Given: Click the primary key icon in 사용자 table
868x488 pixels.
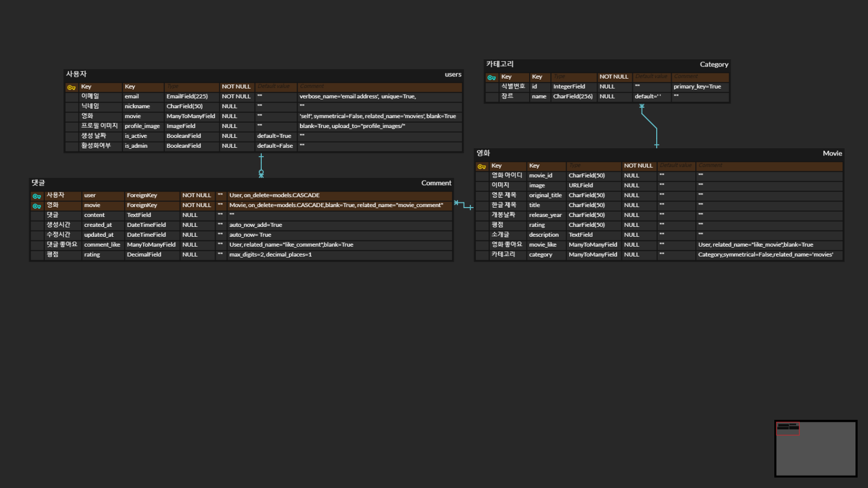Looking at the screenshot, I should tap(71, 87).
